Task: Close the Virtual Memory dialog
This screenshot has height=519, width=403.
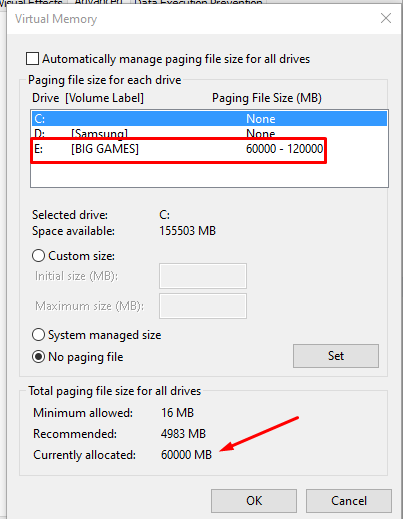Action: click(386, 18)
